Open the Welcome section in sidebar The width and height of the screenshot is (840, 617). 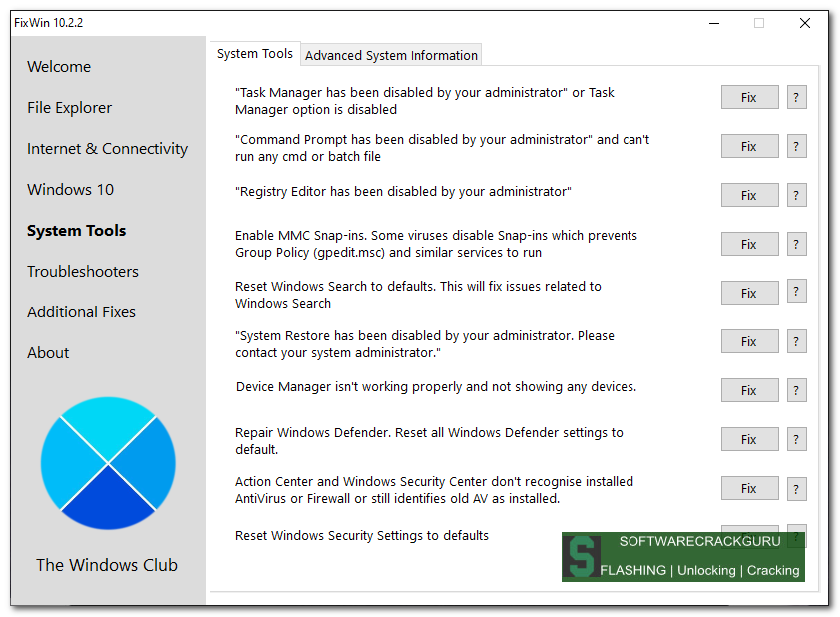coord(59,67)
